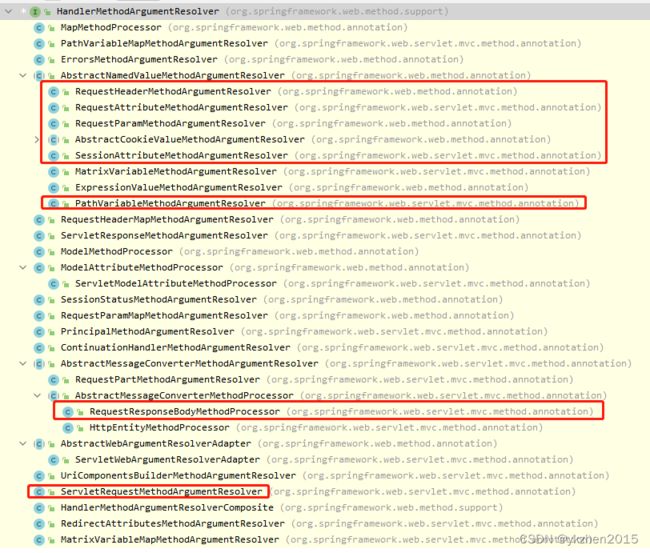Select RedirectAttributesMethodArgumentResolver class name
Screen dimensions: 650x553
tap(172, 524)
